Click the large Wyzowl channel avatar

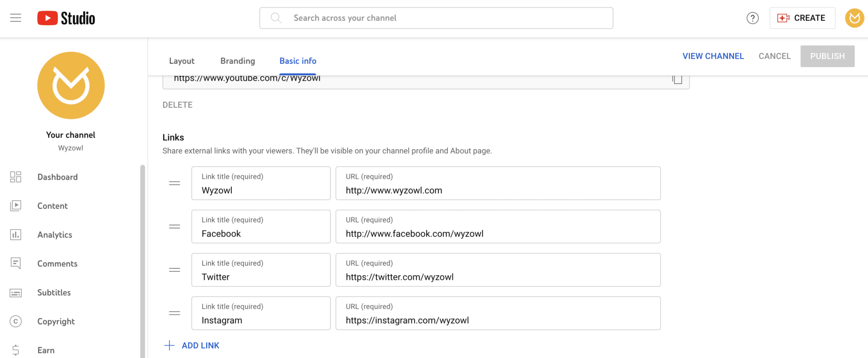click(71, 85)
